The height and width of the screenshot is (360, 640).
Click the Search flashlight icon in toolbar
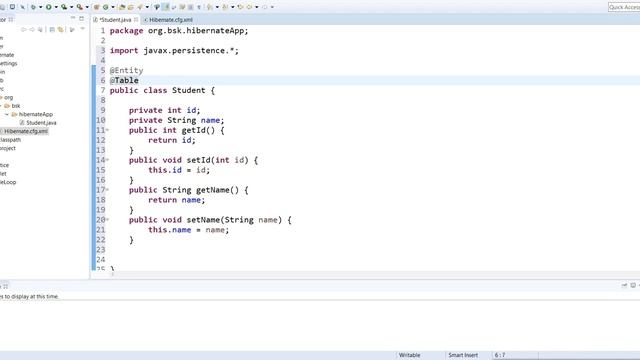tap(140, 7)
